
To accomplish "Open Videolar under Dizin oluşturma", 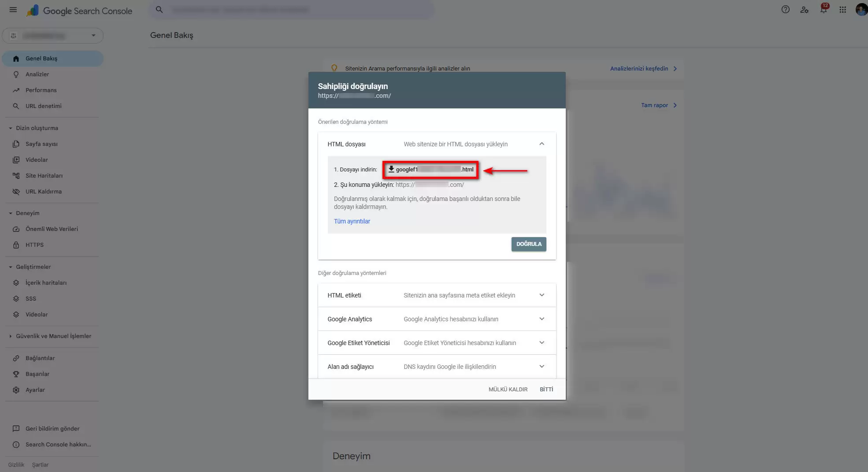I will [53, 160].
